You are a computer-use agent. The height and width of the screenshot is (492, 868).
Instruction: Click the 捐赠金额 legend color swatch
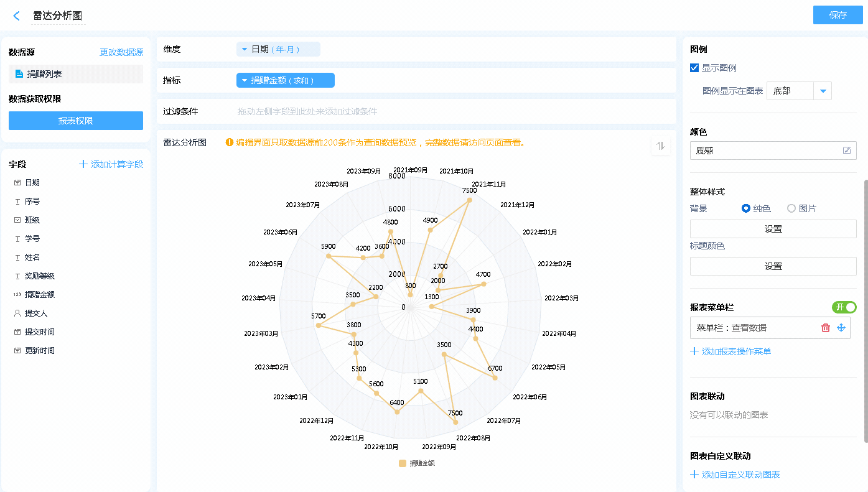click(x=403, y=463)
